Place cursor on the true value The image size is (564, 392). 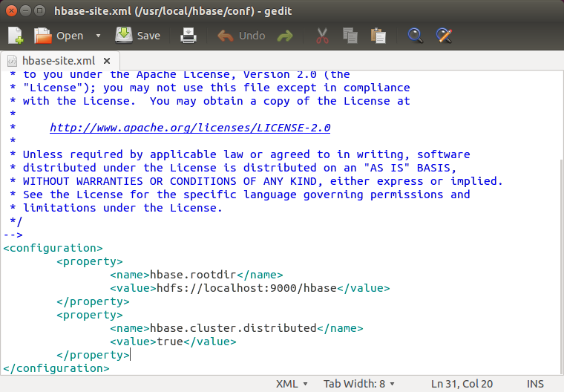point(170,342)
